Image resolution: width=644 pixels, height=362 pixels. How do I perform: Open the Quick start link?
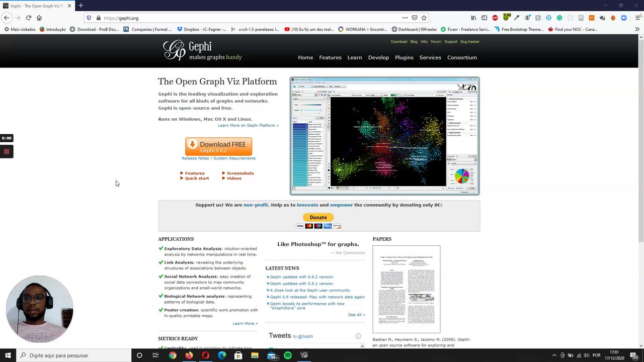(x=197, y=178)
